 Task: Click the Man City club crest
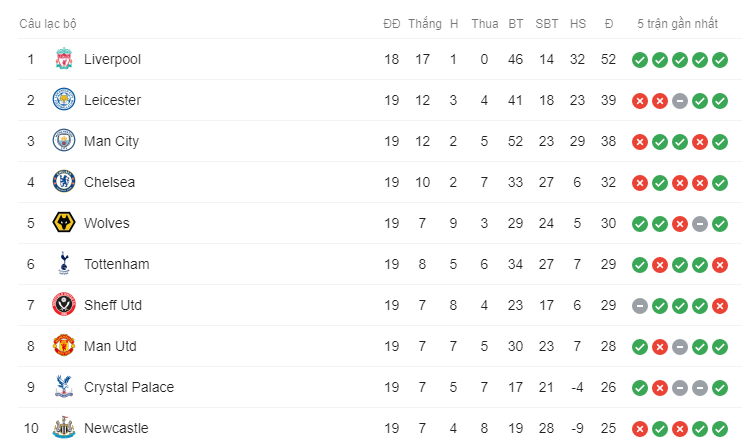tap(64, 141)
